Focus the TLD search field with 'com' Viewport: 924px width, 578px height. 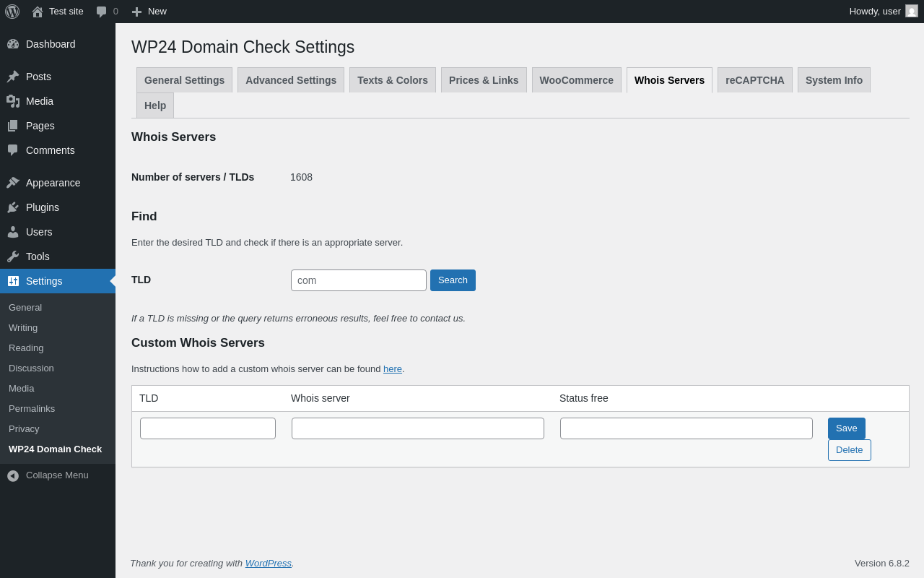point(359,280)
